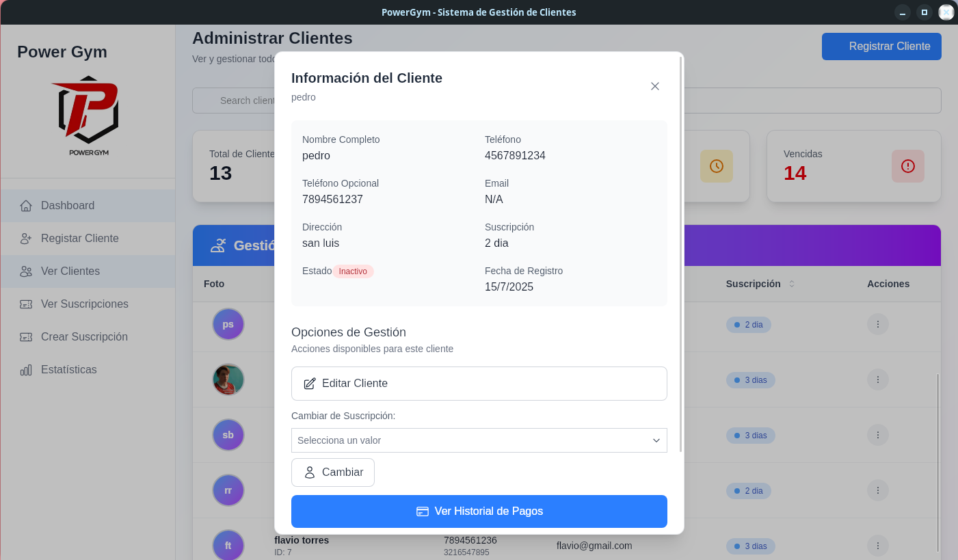Open Registar Cliente from the sidebar
Viewport: 958px width, 560px height.
[x=88, y=239]
